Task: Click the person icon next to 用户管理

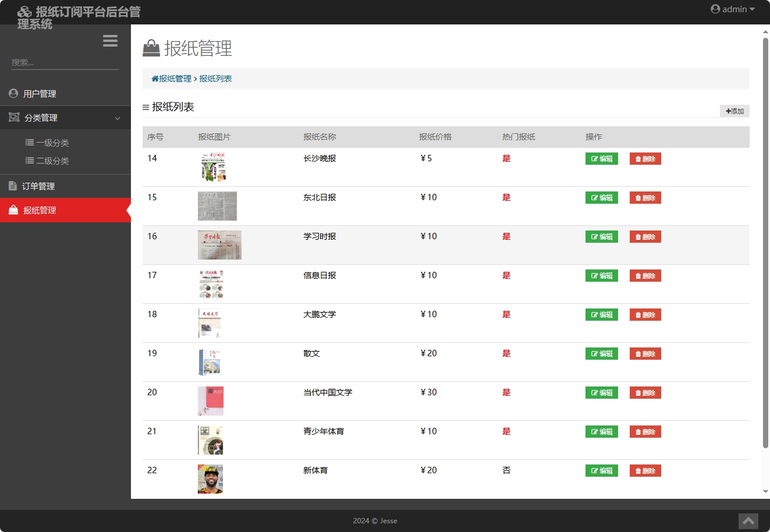Action: pos(12,93)
